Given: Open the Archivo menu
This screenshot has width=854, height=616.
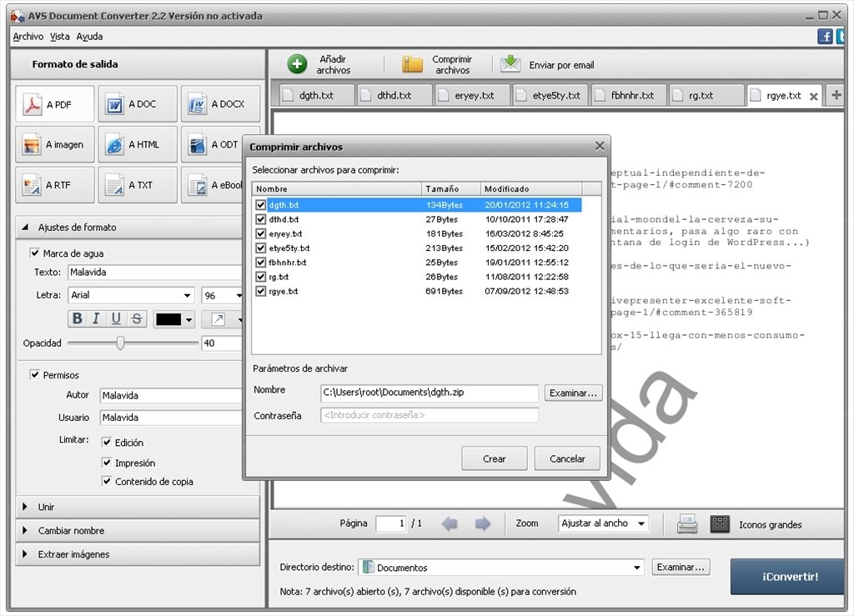Looking at the screenshot, I should 28,37.
